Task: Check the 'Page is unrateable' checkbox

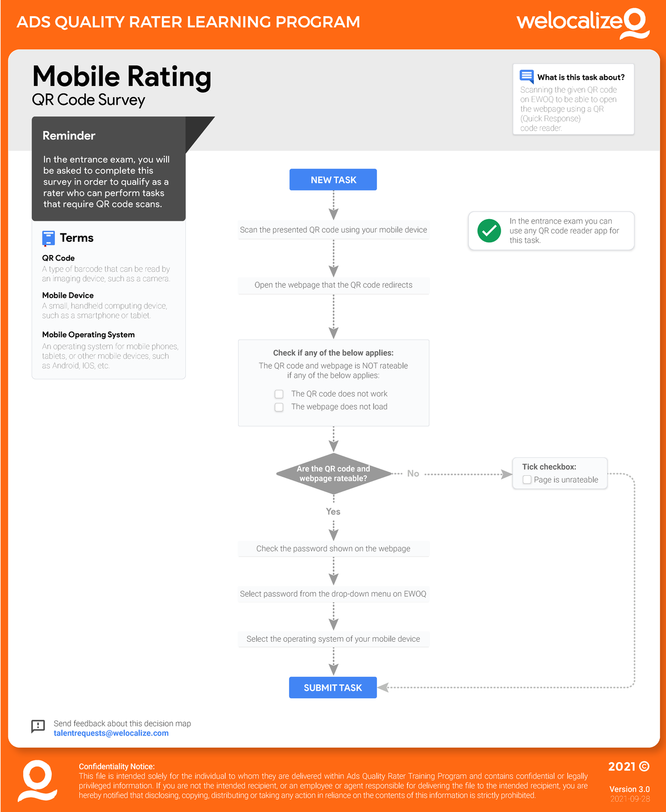Action: [x=527, y=480]
